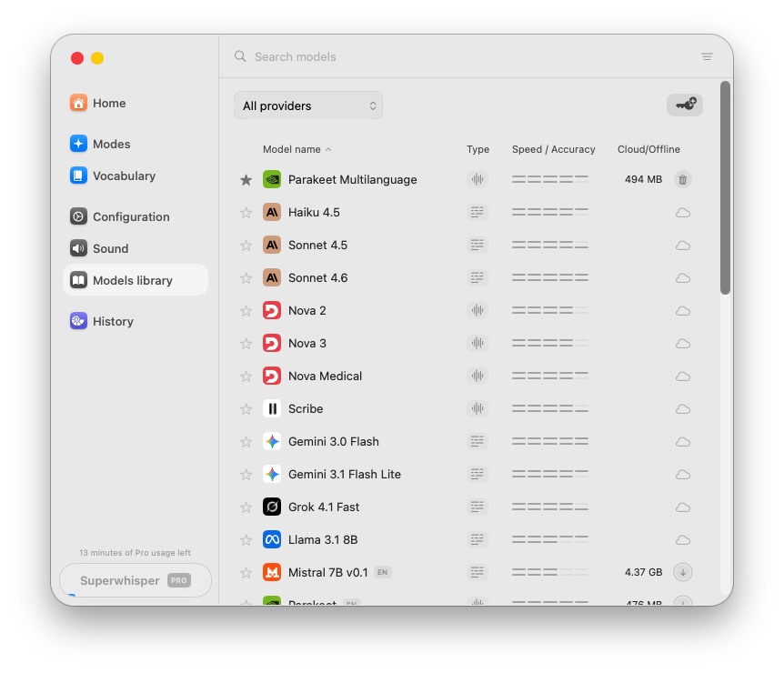Click Sonnet 4.6 cloud icon
This screenshot has height=673, width=784.
683,278
